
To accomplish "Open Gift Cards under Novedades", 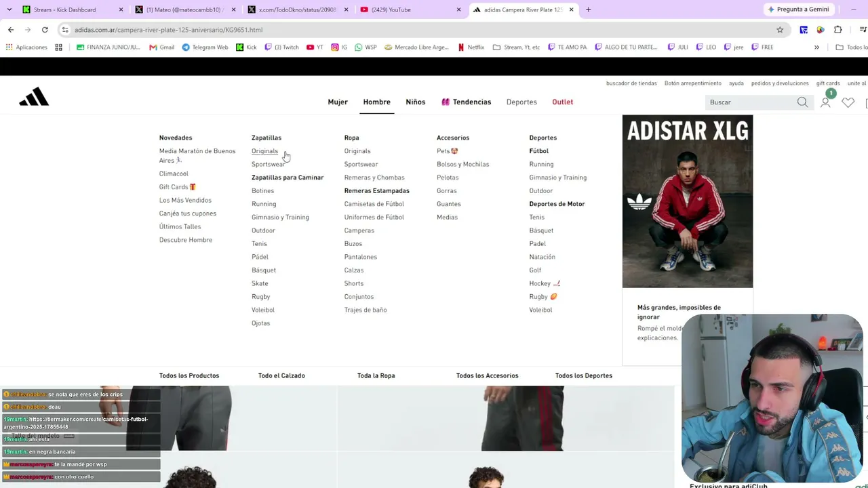I will click(x=178, y=187).
